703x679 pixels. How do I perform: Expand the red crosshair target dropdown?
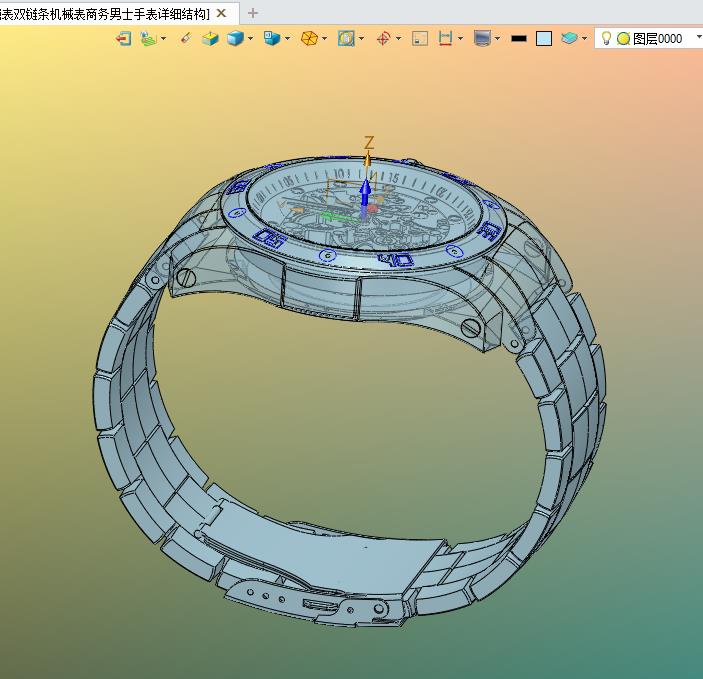point(398,39)
